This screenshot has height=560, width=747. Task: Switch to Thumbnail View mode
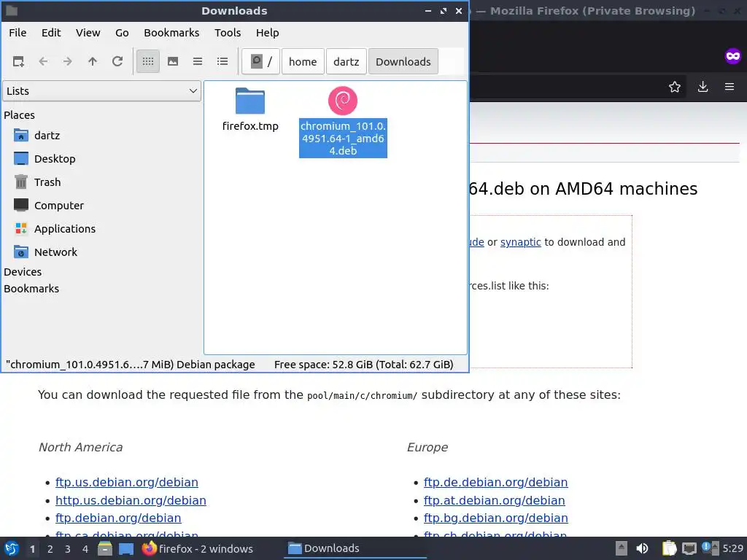pos(173,61)
